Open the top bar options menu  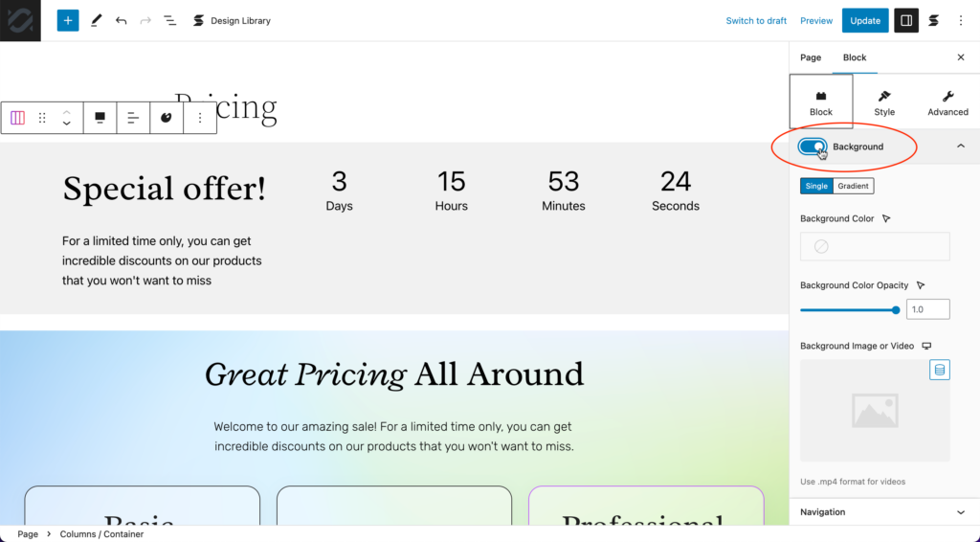[961, 21]
